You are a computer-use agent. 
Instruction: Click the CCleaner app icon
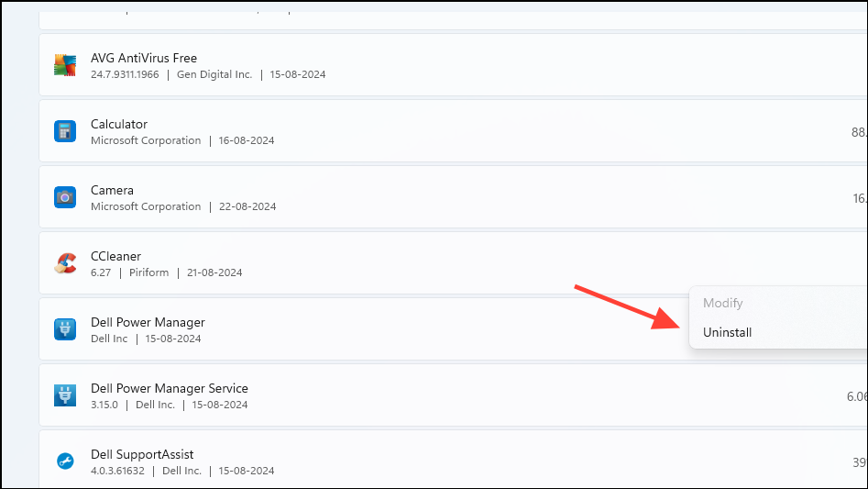coord(65,263)
